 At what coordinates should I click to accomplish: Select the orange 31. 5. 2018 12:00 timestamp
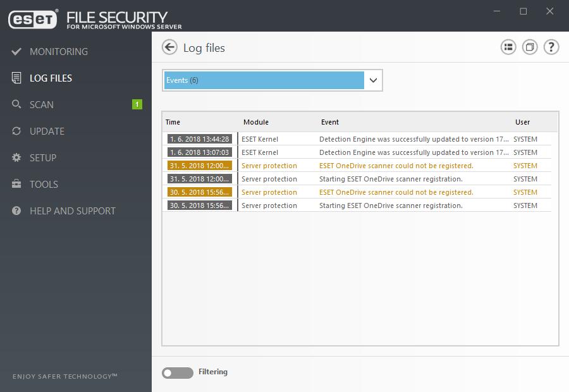tap(200, 166)
